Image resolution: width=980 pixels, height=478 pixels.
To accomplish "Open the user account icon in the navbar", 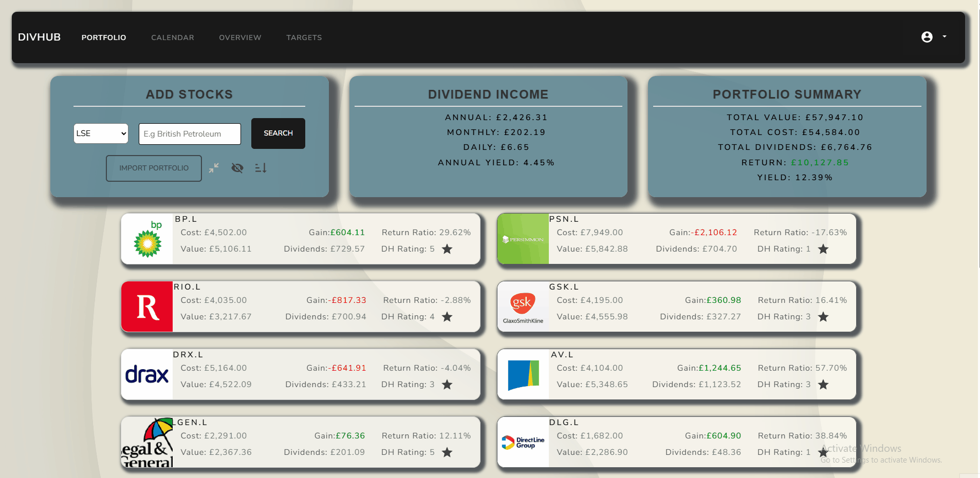I will tap(927, 36).
